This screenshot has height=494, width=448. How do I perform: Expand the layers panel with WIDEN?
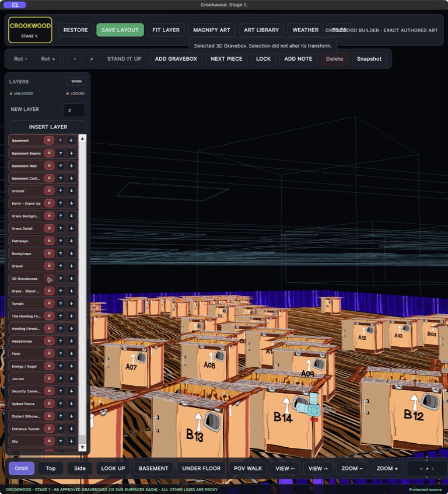[76, 81]
